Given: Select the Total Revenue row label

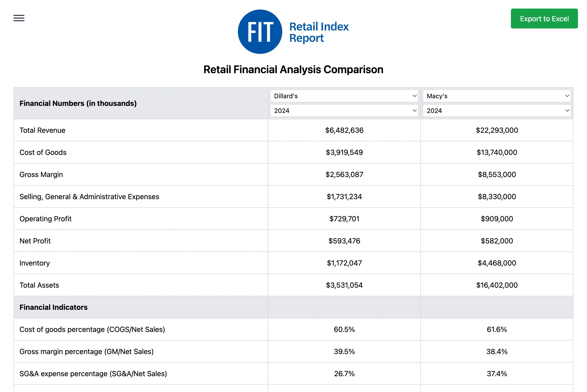Looking at the screenshot, I should click(x=42, y=130).
